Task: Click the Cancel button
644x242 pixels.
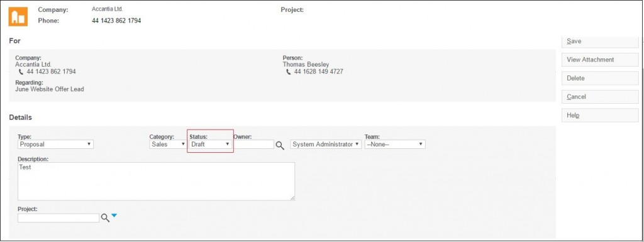Action: (x=600, y=97)
